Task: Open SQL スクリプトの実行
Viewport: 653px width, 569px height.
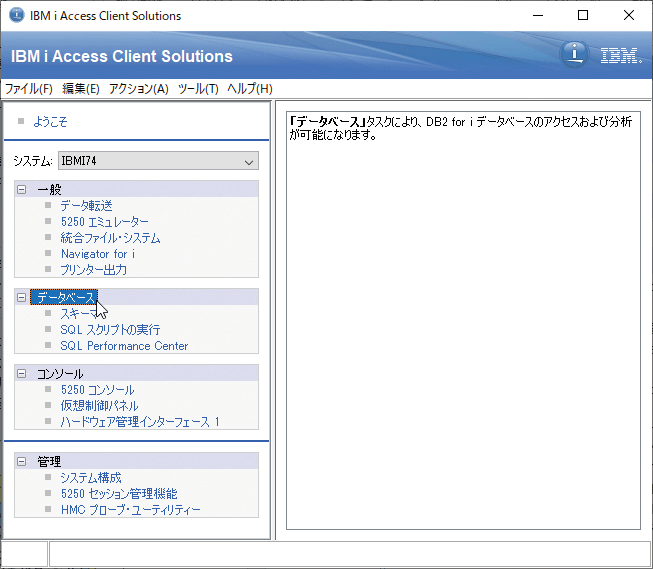Action: pos(109,330)
